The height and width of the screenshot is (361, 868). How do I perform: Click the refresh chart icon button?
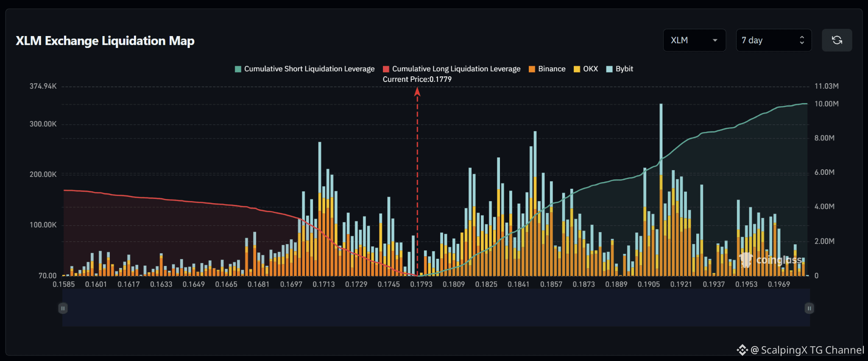click(x=837, y=40)
